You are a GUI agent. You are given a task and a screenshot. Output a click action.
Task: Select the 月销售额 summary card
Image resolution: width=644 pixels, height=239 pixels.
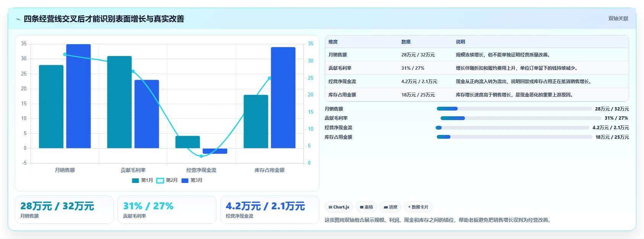[64, 210]
